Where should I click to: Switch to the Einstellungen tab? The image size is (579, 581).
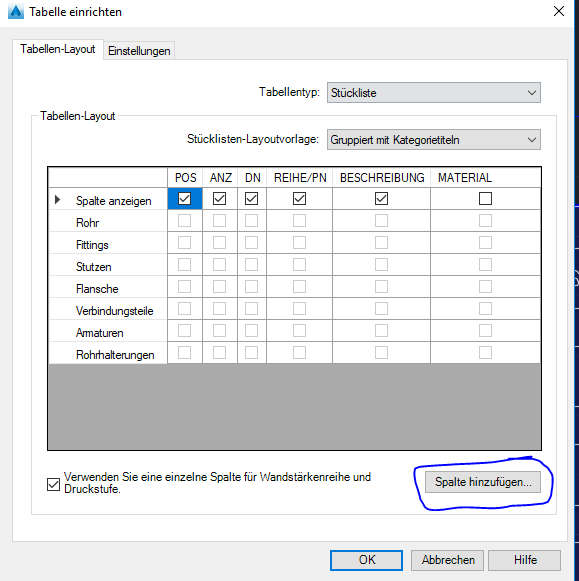point(139,51)
